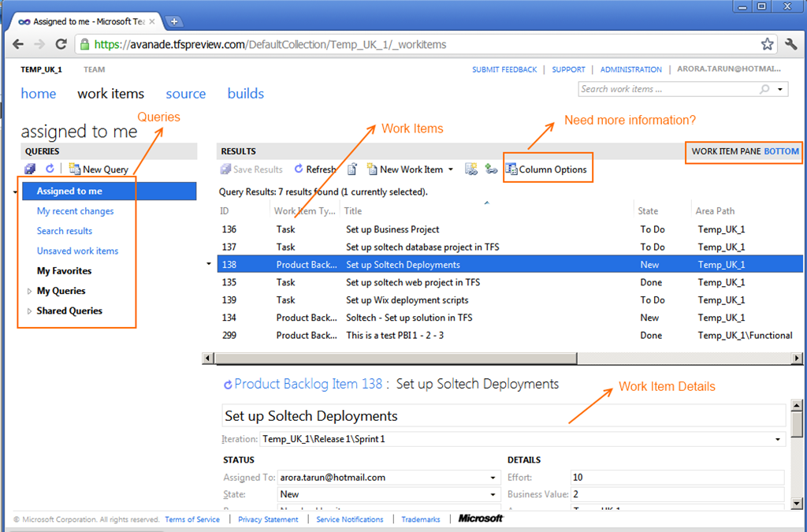Open search work items dropdown arrow
807x532 pixels.
point(780,90)
